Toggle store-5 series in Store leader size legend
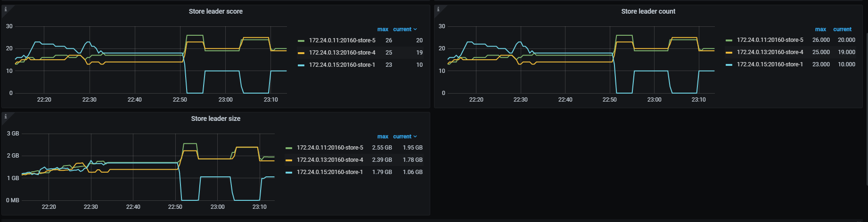 (330, 148)
